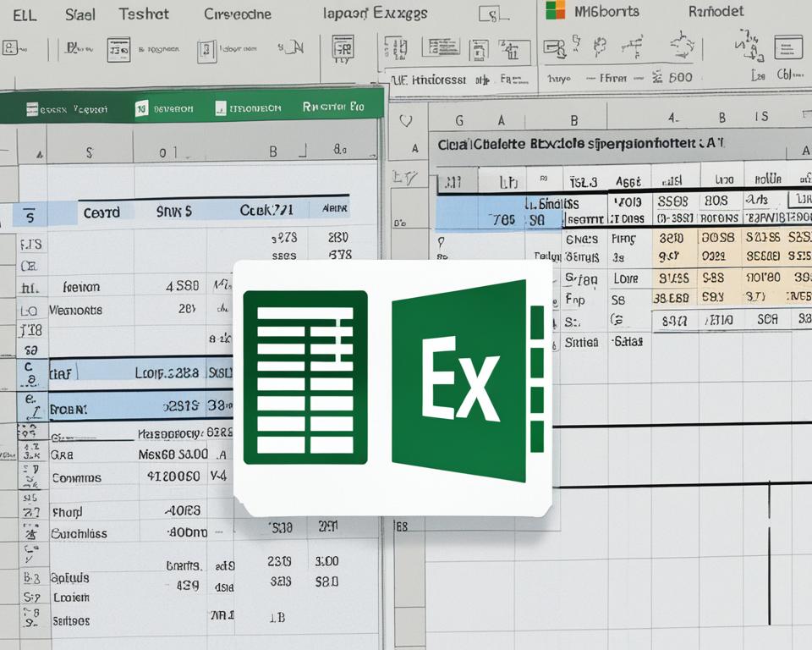Click the 'Lcaieih' cell

click(71, 598)
